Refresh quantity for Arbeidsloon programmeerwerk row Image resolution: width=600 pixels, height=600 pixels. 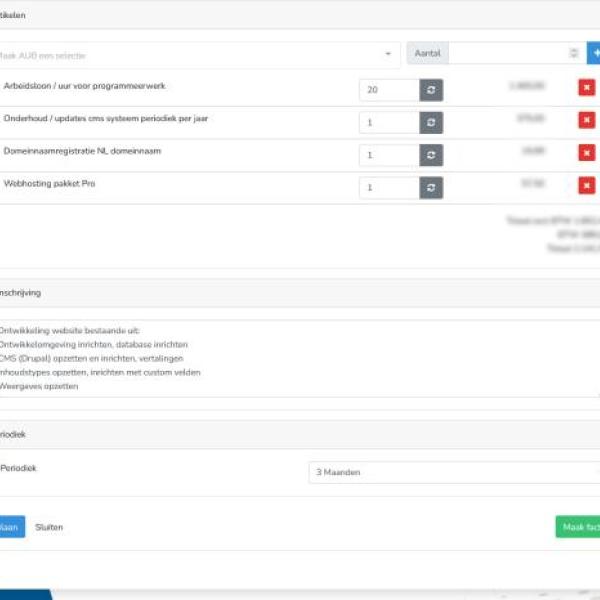pos(431,90)
